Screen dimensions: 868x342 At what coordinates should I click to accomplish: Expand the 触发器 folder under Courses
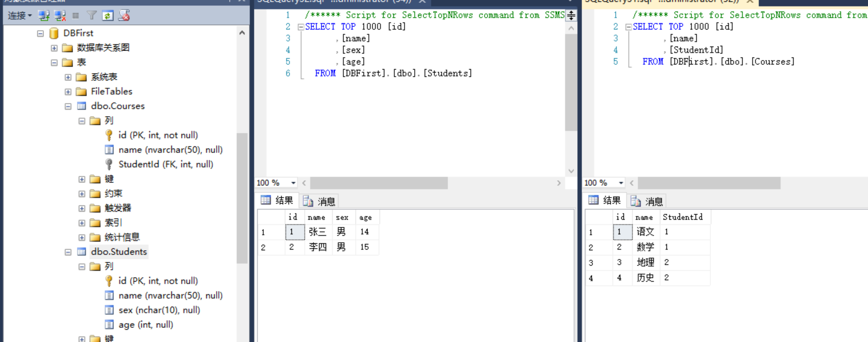[82, 208]
